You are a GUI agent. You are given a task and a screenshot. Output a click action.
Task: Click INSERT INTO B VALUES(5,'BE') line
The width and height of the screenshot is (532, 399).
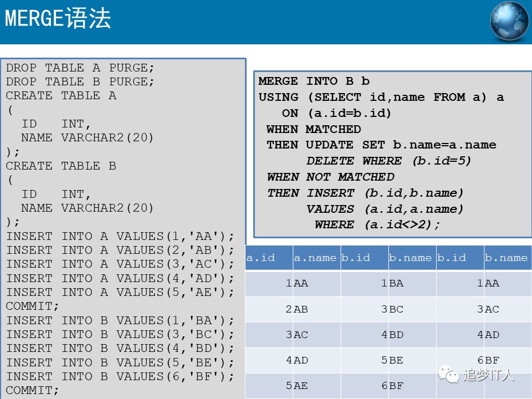click(120, 362)
